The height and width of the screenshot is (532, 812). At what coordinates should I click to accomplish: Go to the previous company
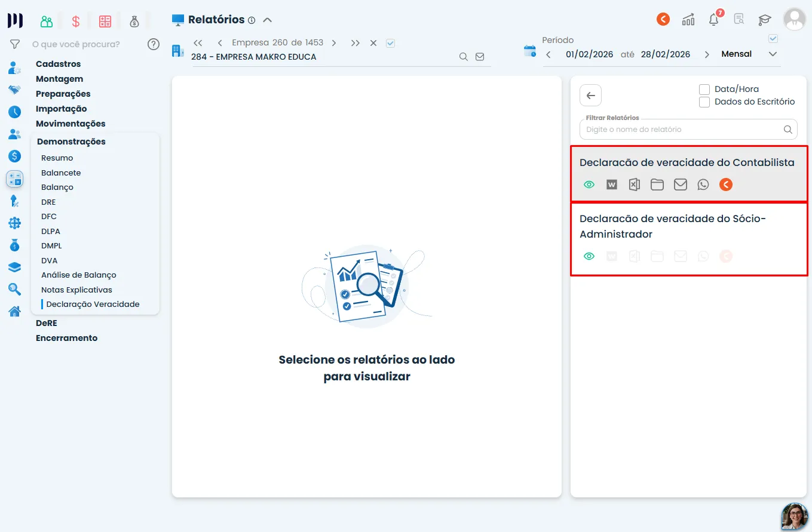tap(220, 43)
